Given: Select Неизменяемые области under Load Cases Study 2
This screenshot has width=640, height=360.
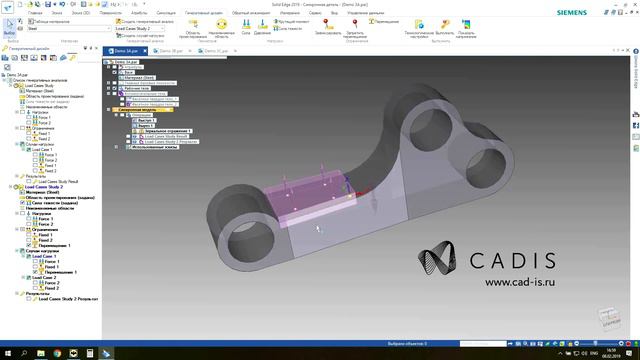Looking at the screenshot, I should 50,208.
